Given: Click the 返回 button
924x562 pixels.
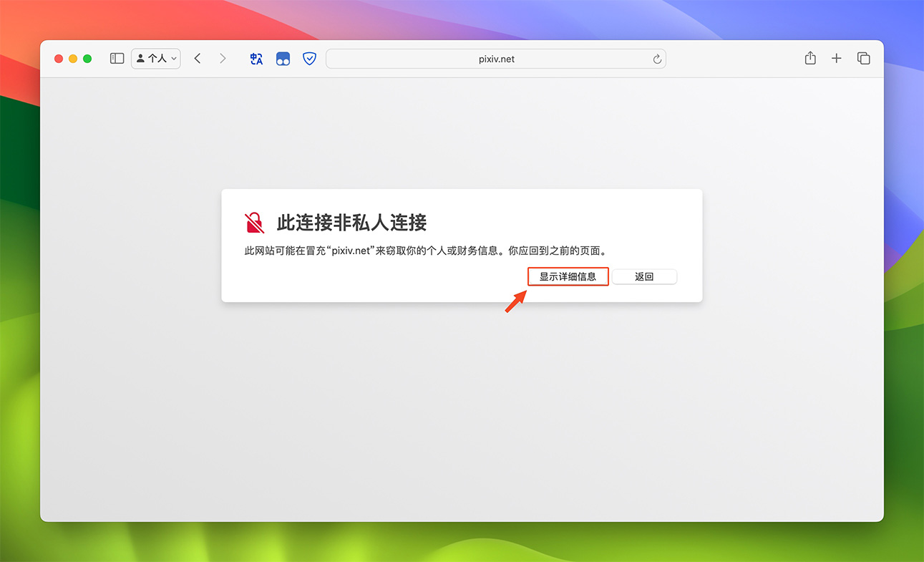Looking at the screenshot, I should pyautogui.click(x=644, y=276).
